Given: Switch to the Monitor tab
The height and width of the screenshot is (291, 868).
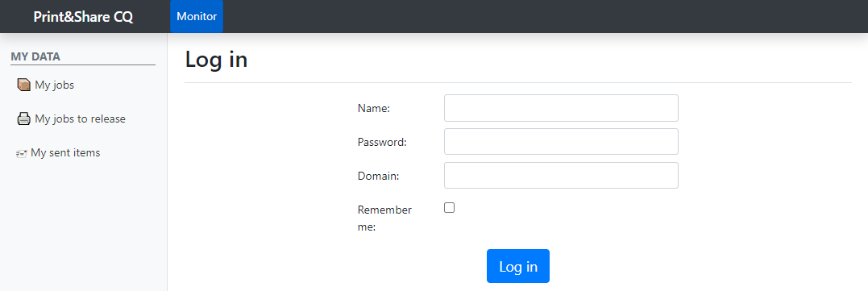Looking at the screenshot, I should click(197, 17).
